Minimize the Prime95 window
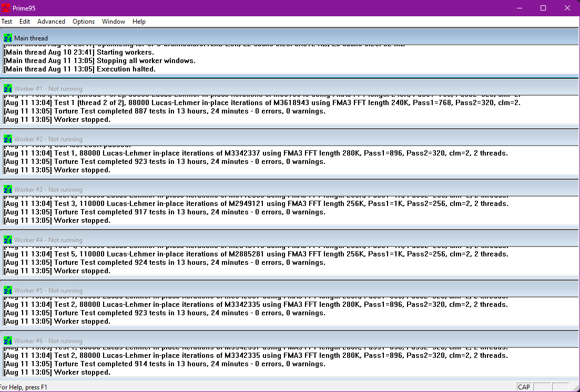The height and width of the screenshot is (392, 580). coord(520,8)
